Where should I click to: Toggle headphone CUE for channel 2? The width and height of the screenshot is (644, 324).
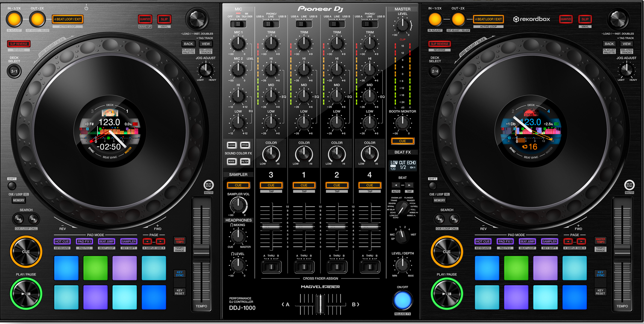tap(337, 185)
